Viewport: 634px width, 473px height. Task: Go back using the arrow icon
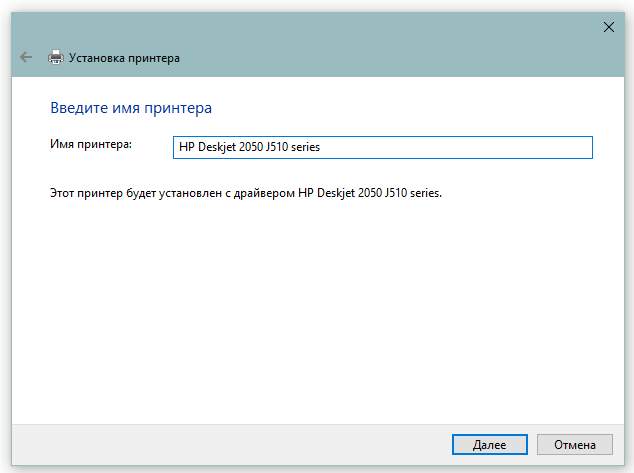tap(26, 57)
